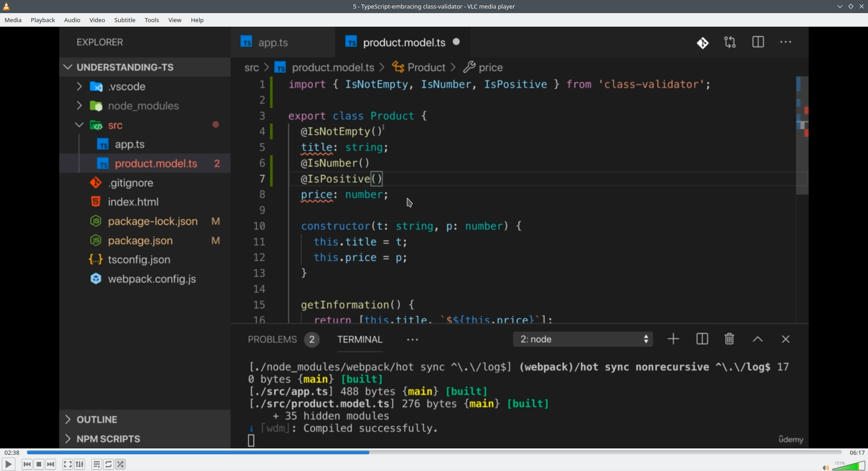Open the panel overflow ellipsis menu
Screen dimensions: 868x471
coord(412,340)
